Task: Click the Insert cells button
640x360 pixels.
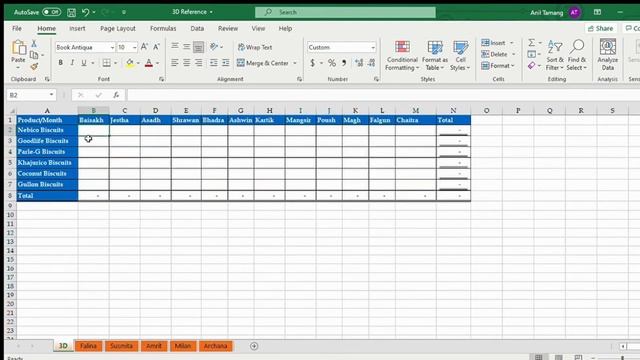Action: (x=493, y=43)
